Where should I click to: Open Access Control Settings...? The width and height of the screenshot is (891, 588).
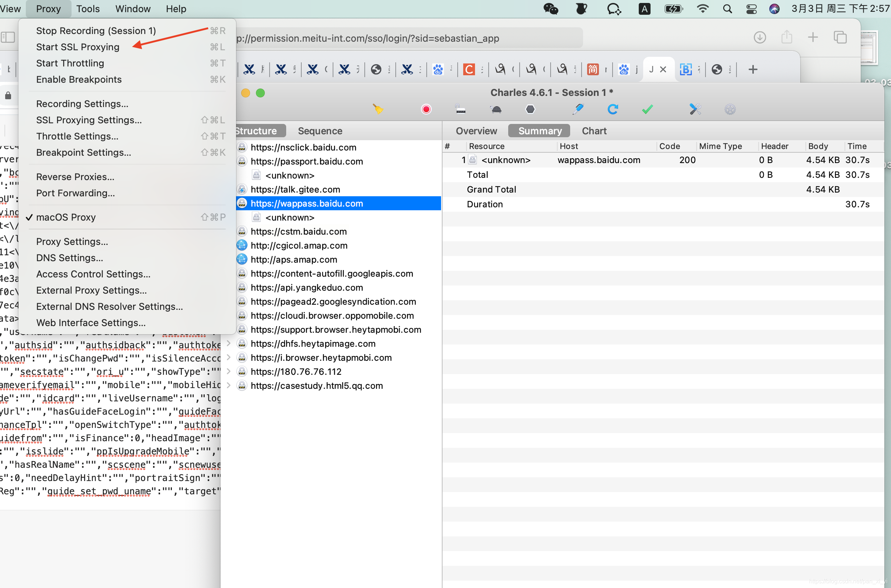127,274
